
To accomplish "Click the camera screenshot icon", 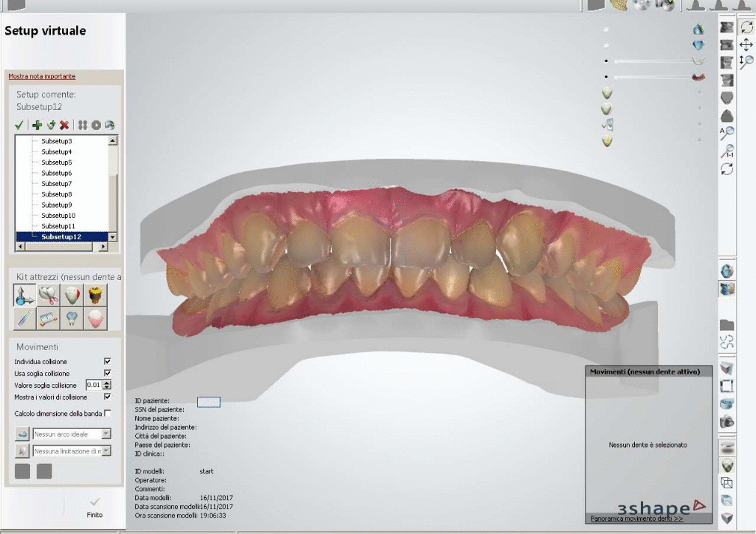I will (727, 421).
